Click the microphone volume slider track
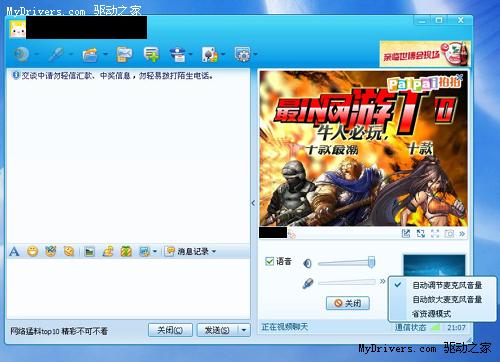500x362 pixels. [x=347, y=283]
